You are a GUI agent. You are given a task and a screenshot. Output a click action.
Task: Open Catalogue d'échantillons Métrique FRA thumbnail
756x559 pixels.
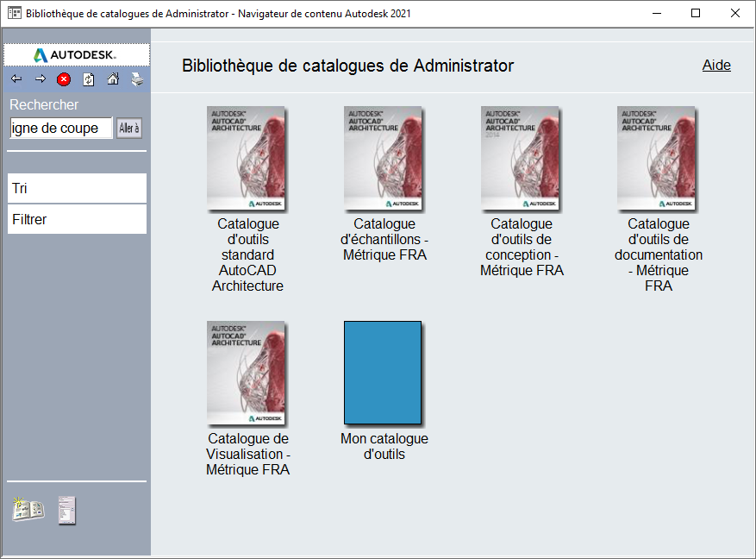(x=384, y=159)
